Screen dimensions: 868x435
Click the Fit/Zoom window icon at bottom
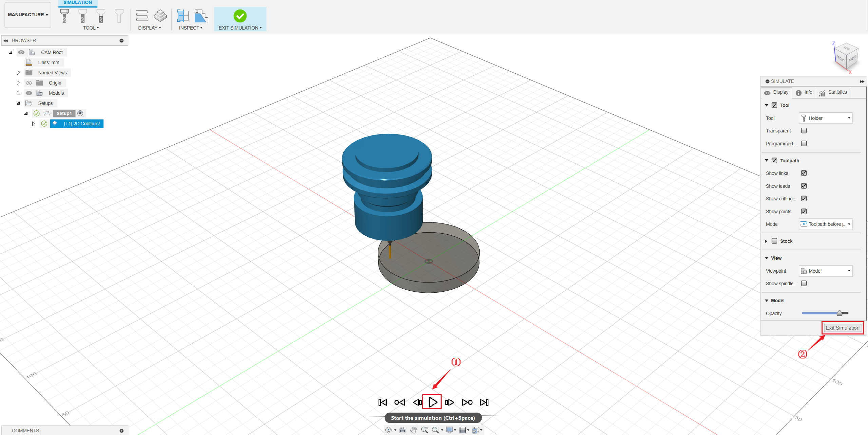click(x=436, y=430)
